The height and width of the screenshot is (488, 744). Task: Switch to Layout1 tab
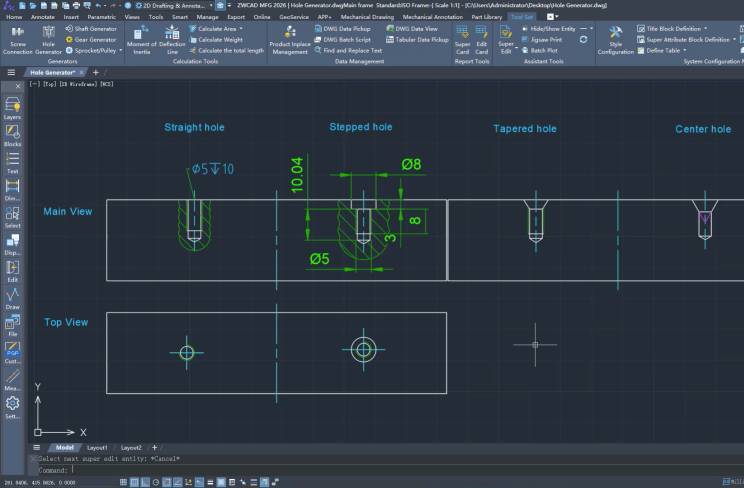coord(97,447)
